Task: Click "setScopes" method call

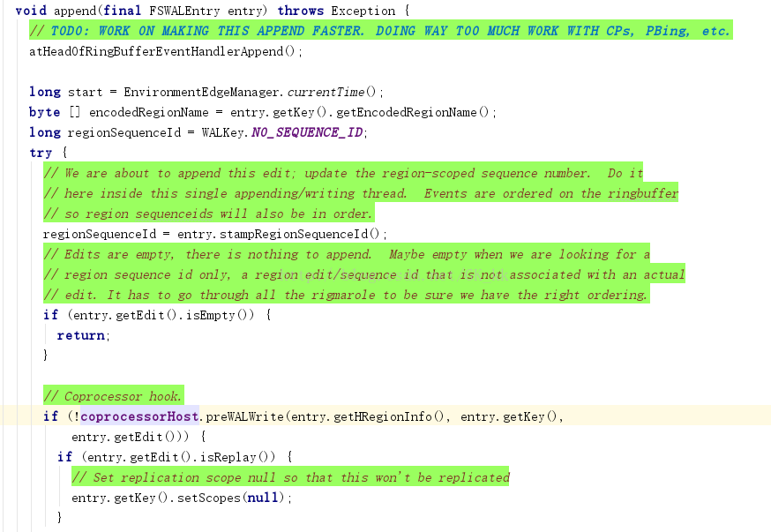Action: pyautogui.click(x=208, y=498)
